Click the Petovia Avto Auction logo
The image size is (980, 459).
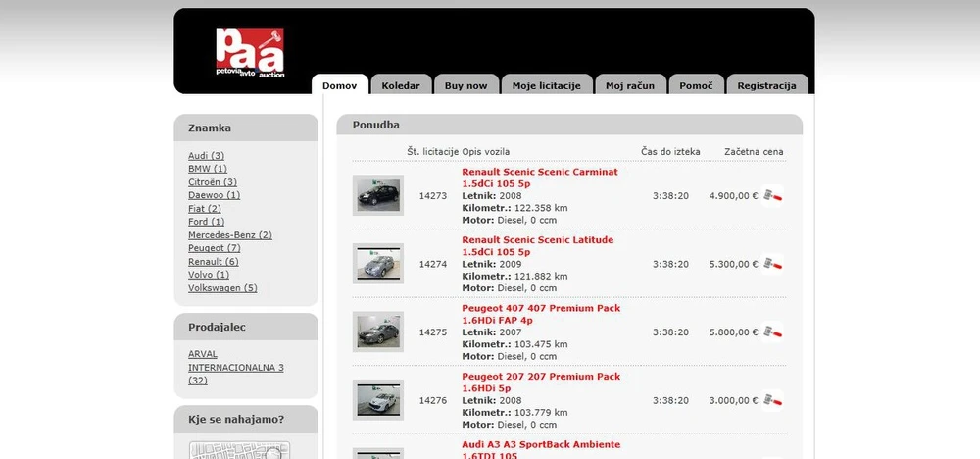(251, 53)
